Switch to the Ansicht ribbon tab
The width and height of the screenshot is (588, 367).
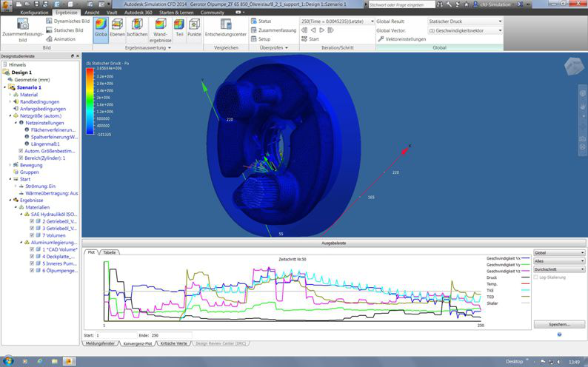click(x=93, y=13)
